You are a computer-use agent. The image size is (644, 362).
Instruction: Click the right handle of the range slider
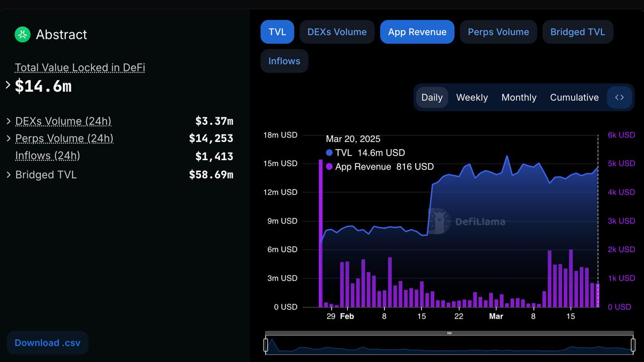click(x=633, y=345)
